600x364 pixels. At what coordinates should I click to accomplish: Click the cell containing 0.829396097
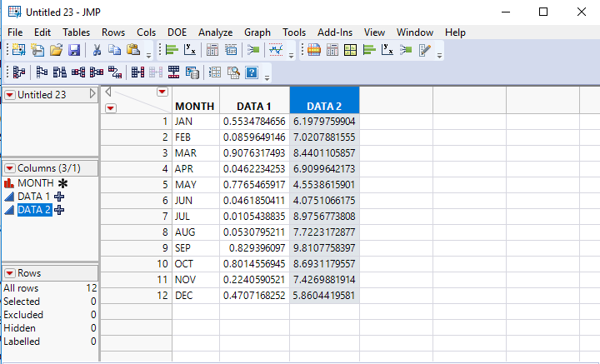pos(254,248)
